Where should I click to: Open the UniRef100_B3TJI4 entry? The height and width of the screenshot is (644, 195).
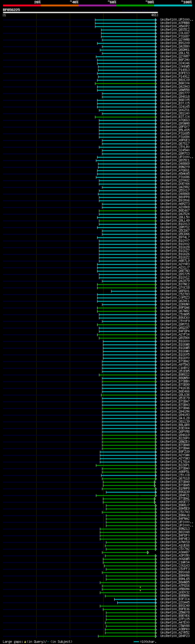coord(175,117)
